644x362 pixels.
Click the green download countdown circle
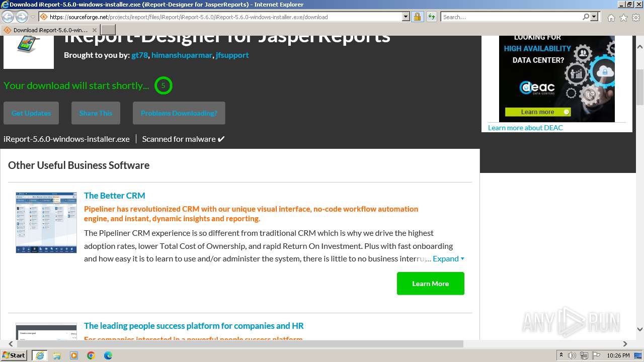tap(163, 85)
